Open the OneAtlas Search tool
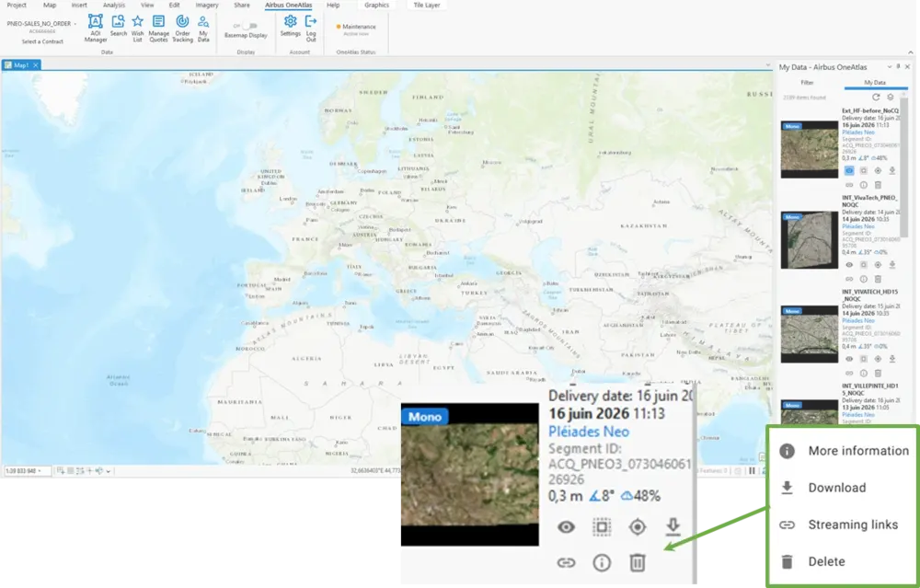This screenshot has height=588, width=920. pyautogui.click(x=119, y=26)
